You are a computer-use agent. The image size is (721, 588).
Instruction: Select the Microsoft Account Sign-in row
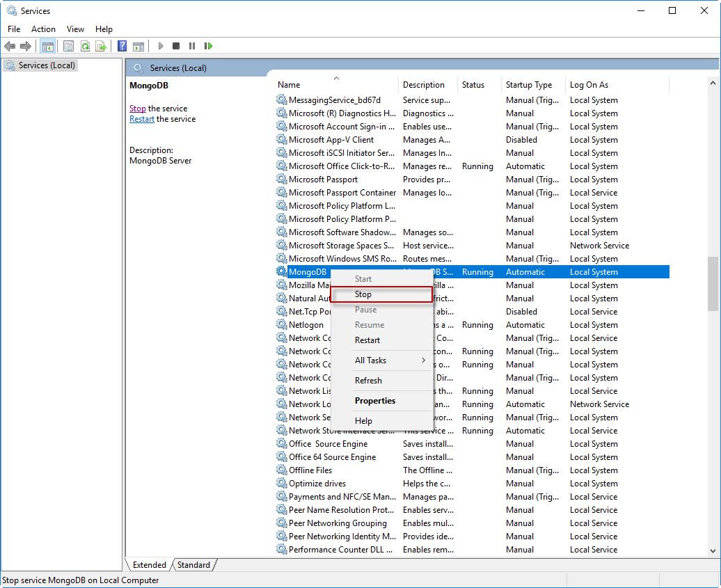click(473, 127)
